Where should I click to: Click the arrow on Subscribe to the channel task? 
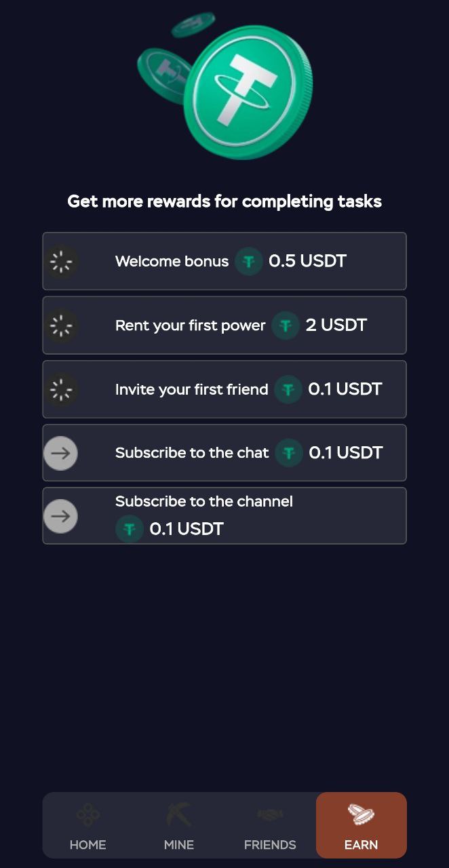point(60,516)
